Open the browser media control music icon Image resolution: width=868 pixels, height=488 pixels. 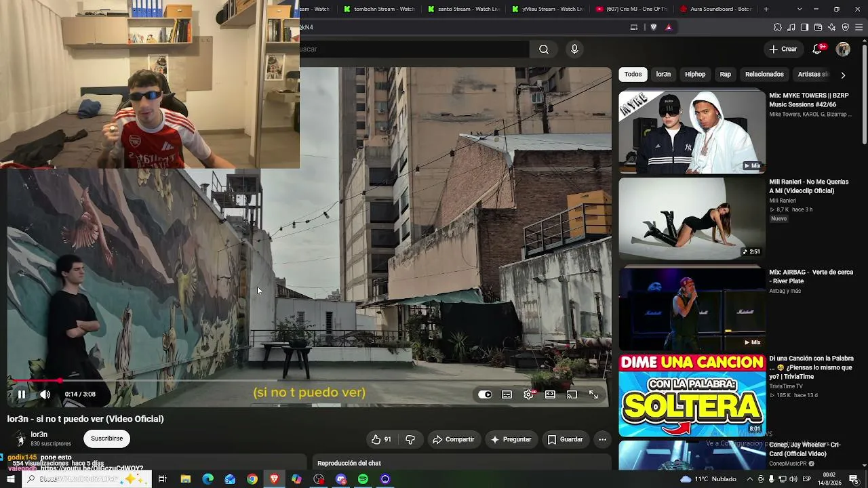(791, 27)
